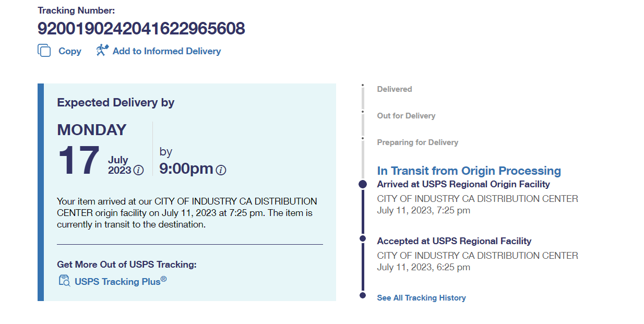Click the timeline dot beside See All Tracking History
The height and width of the screenshot is (324, 644).
click(363, 296)
